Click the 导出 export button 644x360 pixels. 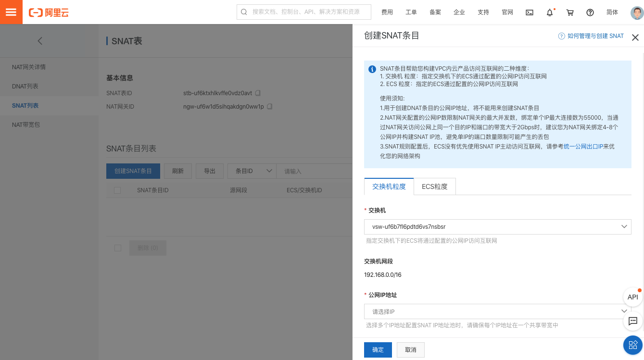pyautogui.click(x=210, y=171)
